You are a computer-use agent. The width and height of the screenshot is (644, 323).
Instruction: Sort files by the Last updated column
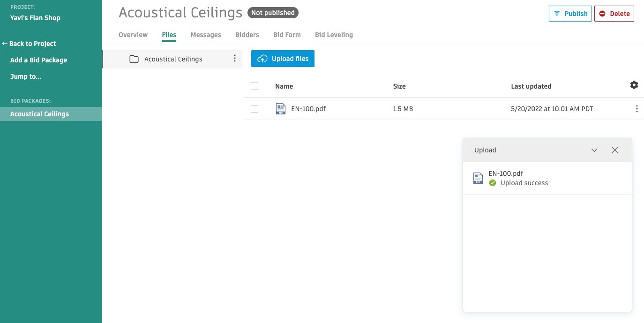[531, 86]
